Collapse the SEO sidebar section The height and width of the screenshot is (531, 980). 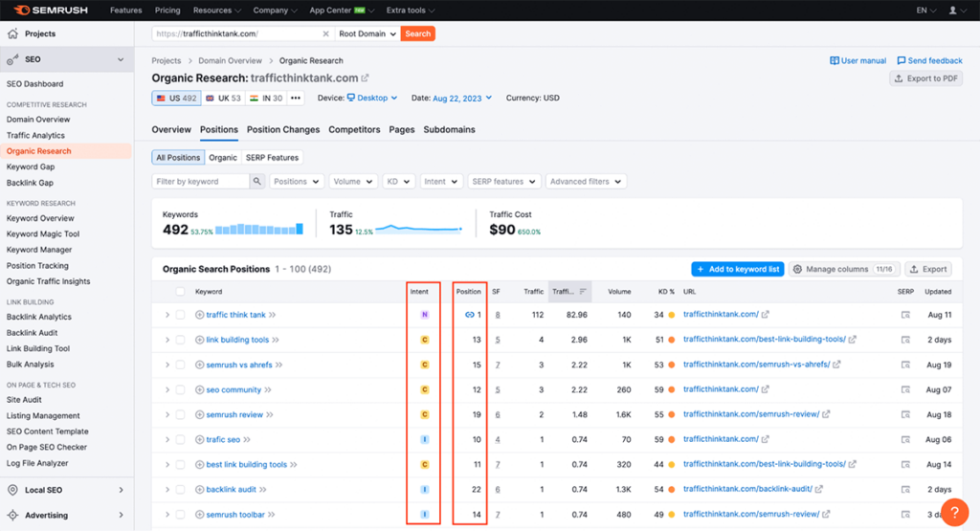[121, 59]
